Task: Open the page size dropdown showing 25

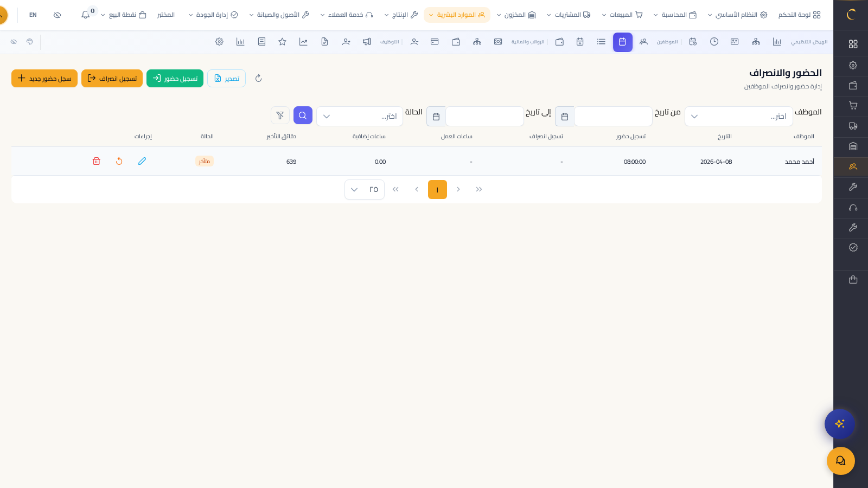Action: pos(364,190)
